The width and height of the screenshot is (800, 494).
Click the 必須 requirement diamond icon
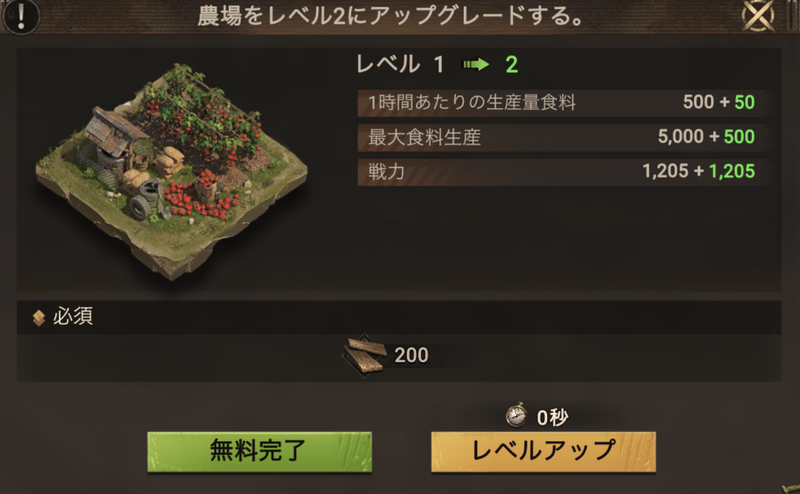[x=39, y=317]
